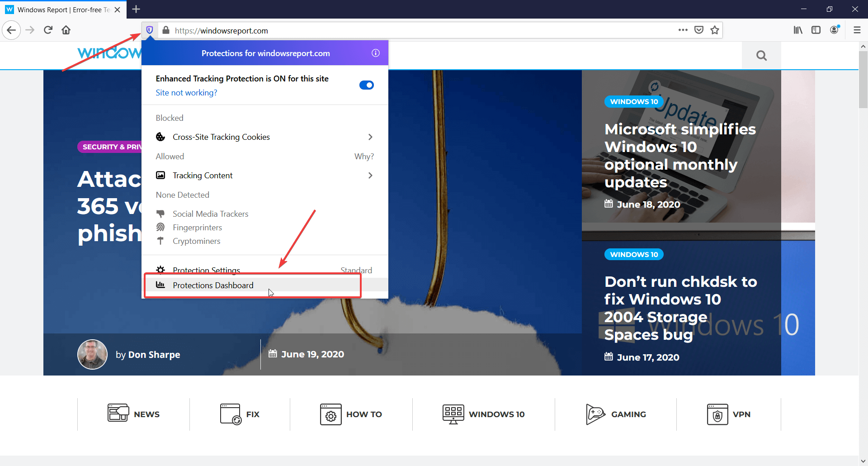This screenshot has width=868, height=466.
Task: Bookmark this page with the star
Action: [715, 30]
